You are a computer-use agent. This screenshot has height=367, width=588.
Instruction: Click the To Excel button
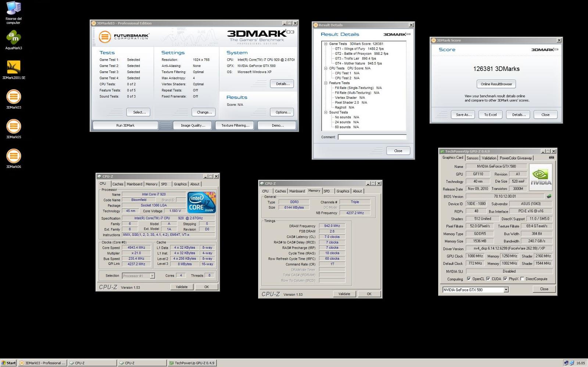click(x=490, y=115)
